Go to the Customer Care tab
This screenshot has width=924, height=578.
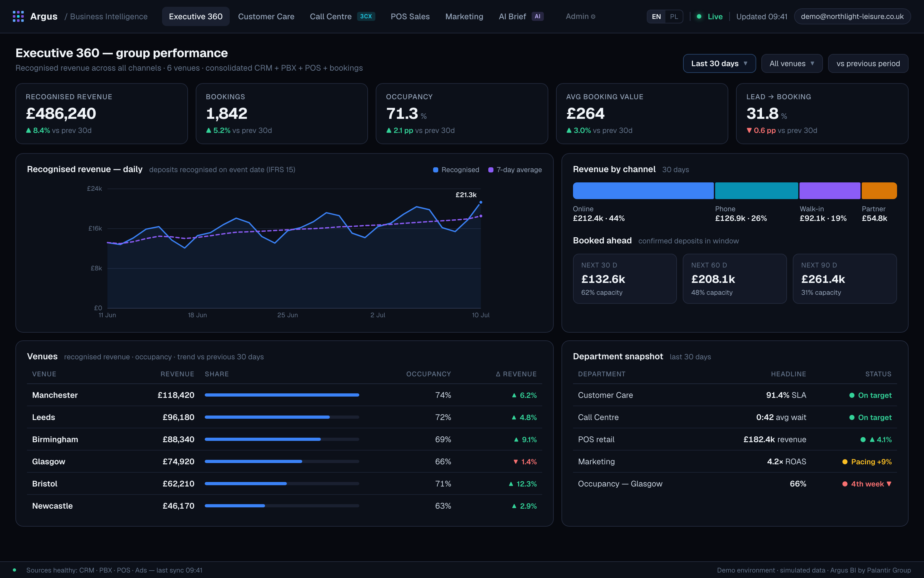coord(266,16)
